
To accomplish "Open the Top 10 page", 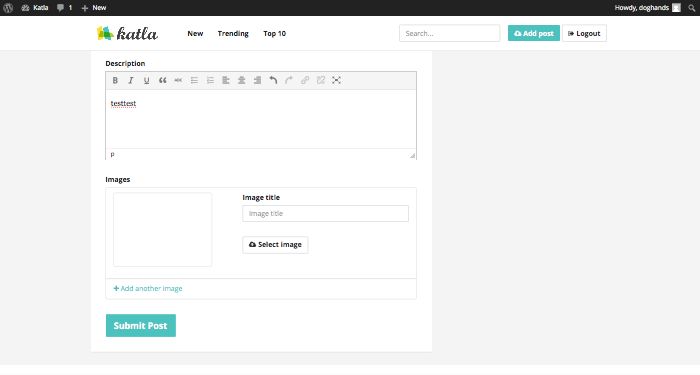I will click(x=275, y=33).
